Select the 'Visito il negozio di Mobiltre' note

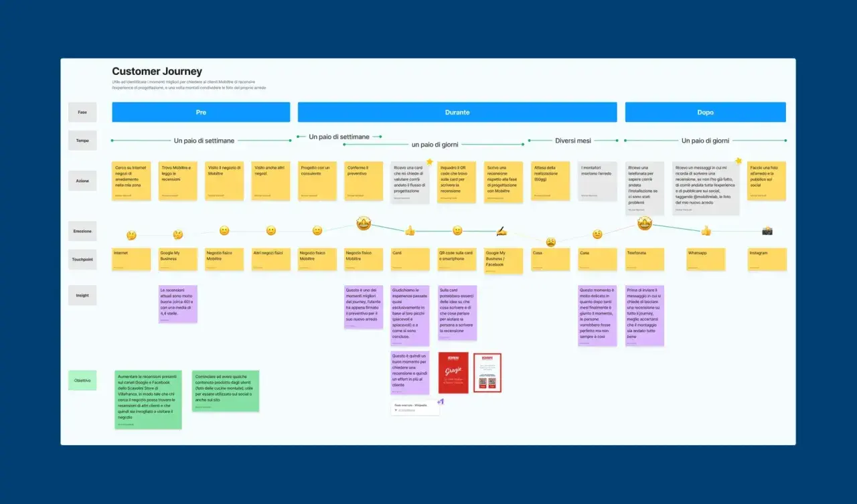[x=224, y=181]
